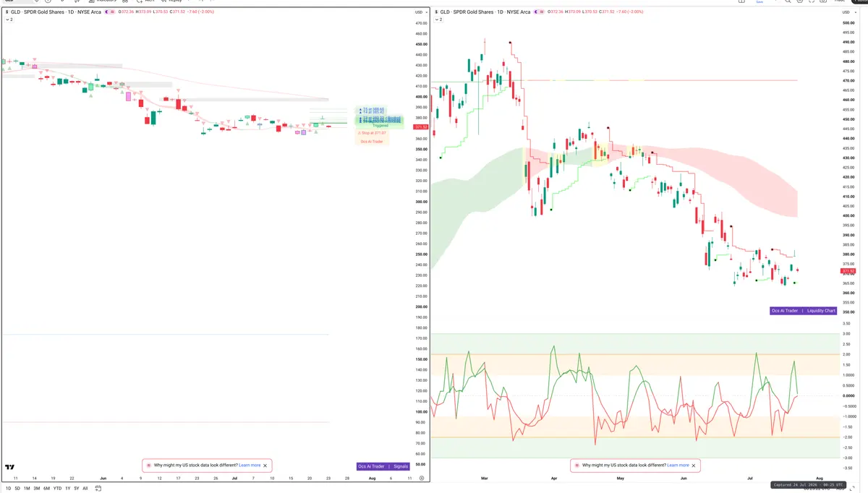Click the 371.52 price label on left price axis
This screenshot has width=868, height=493.
[419, 127]
